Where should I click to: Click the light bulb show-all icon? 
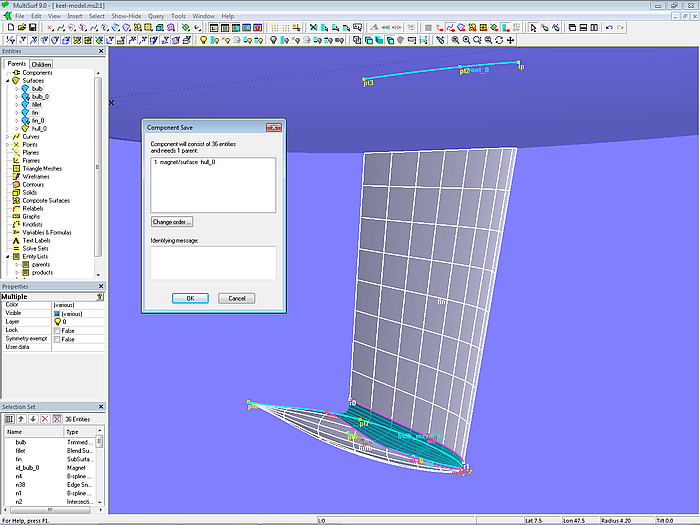203,40
